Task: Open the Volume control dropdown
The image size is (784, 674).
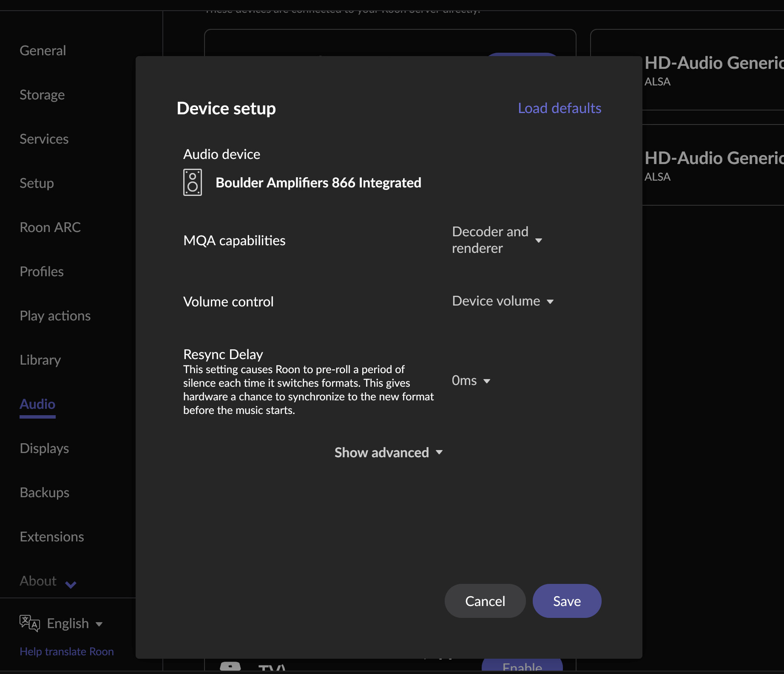Action: [x=503, y=301]
